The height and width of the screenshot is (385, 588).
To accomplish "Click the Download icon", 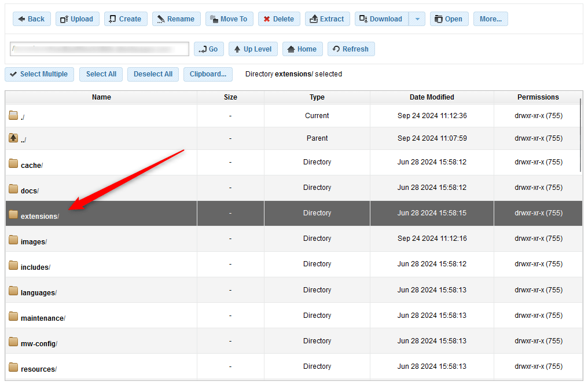I will tap(363, 19).
